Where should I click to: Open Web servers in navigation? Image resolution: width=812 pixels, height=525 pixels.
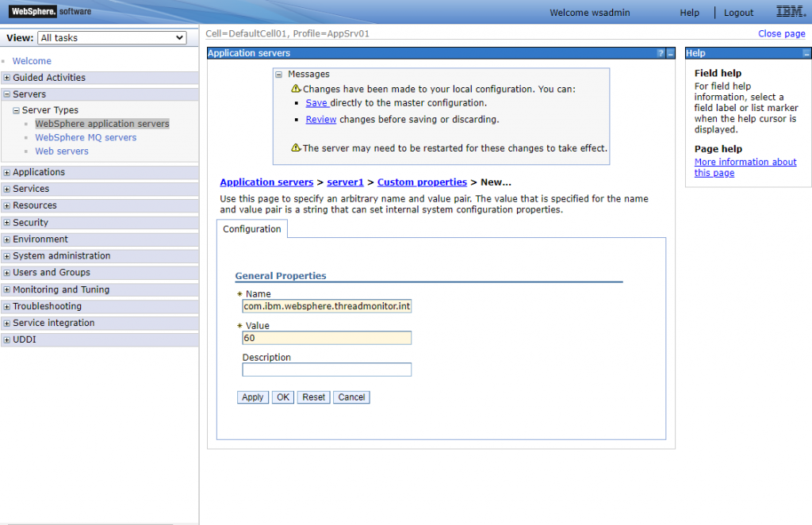click(x=62, y=151)
